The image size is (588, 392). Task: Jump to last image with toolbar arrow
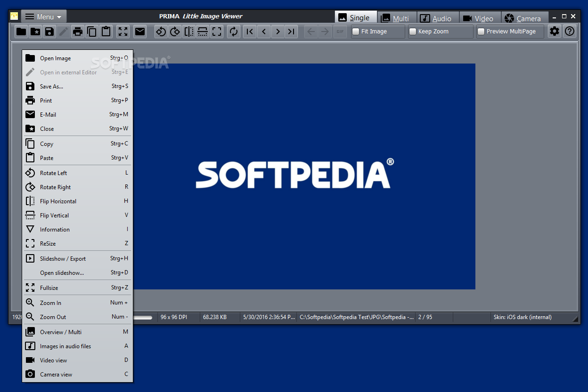click(292, 32)
